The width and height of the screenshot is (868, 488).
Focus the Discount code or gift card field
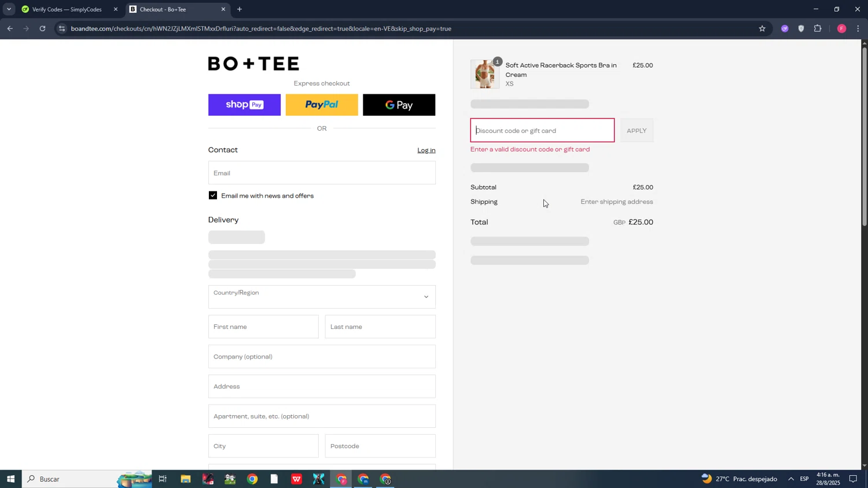tap(542, 131)
